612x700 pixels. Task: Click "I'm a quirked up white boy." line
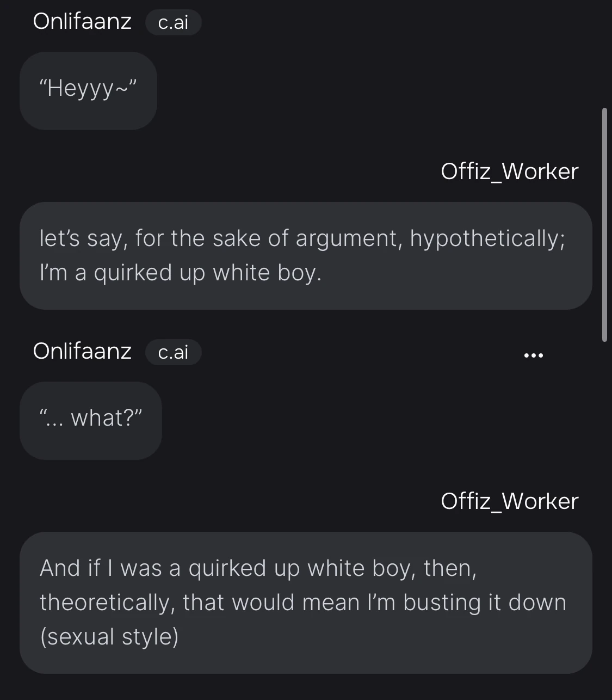click(181, 273)
